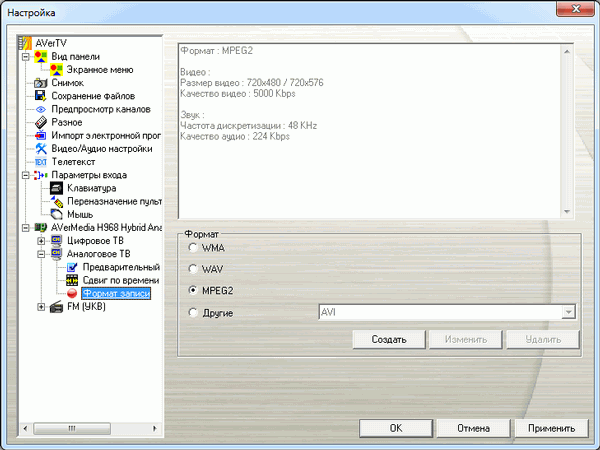The width and height of the screenshot is (600, 450).
Task: Open Сохранение файлов settings
Action: click(93, 96)
